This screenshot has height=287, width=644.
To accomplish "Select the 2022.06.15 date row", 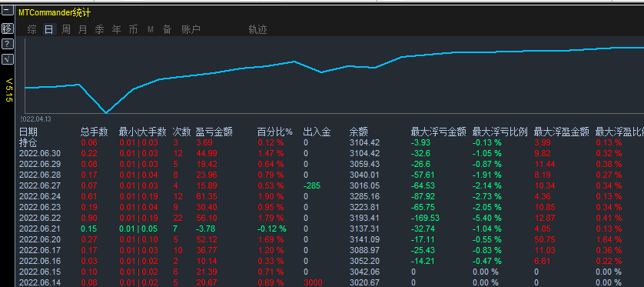I will pos(331,272).
